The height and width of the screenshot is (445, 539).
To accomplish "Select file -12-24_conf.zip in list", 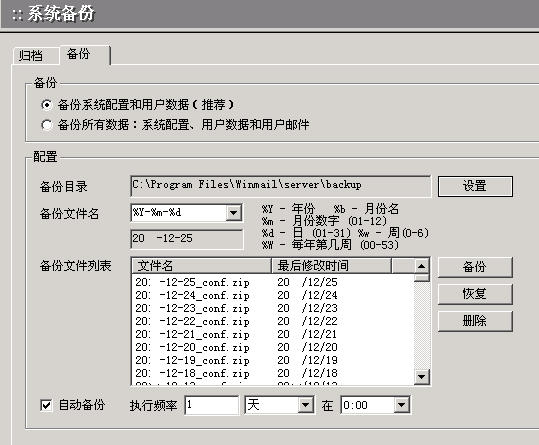I will tap(192, 296).
